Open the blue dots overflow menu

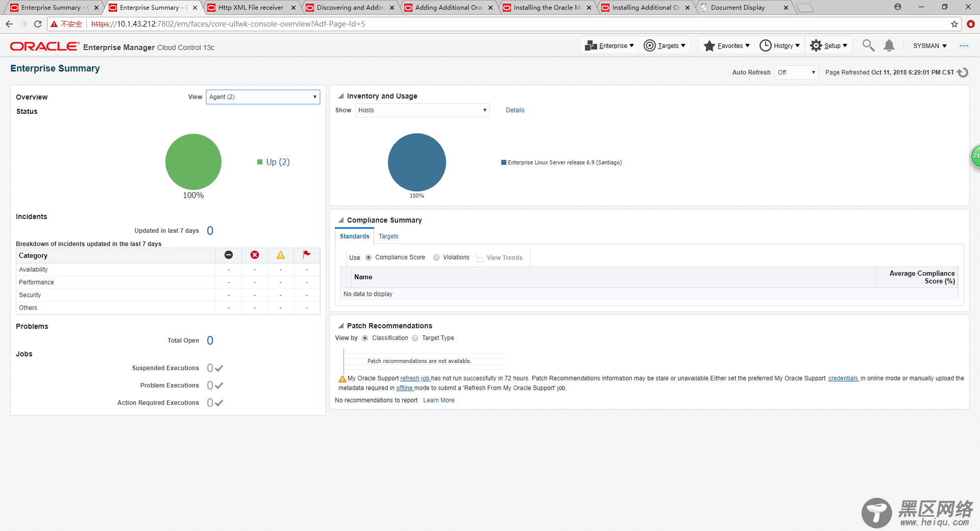[x=964, y=46]
